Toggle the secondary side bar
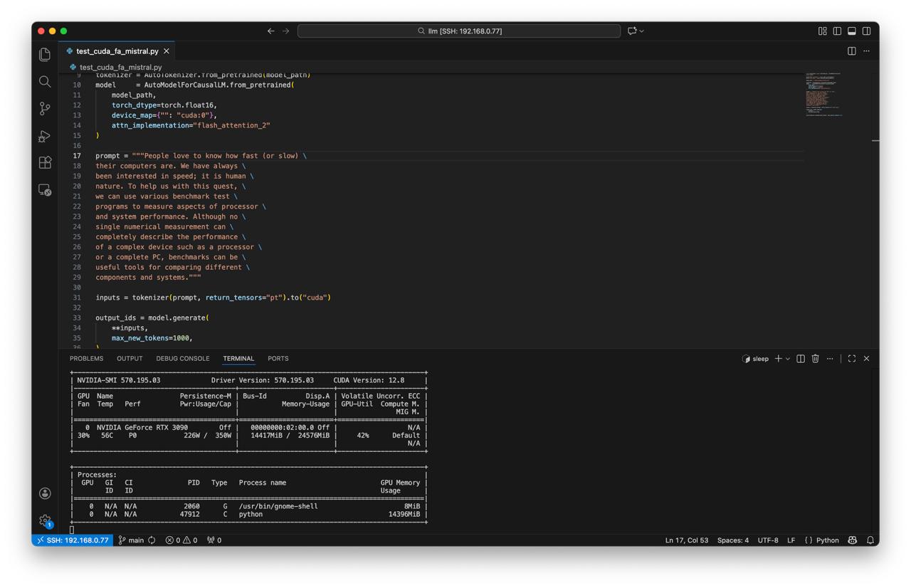 tap(866, 31)
